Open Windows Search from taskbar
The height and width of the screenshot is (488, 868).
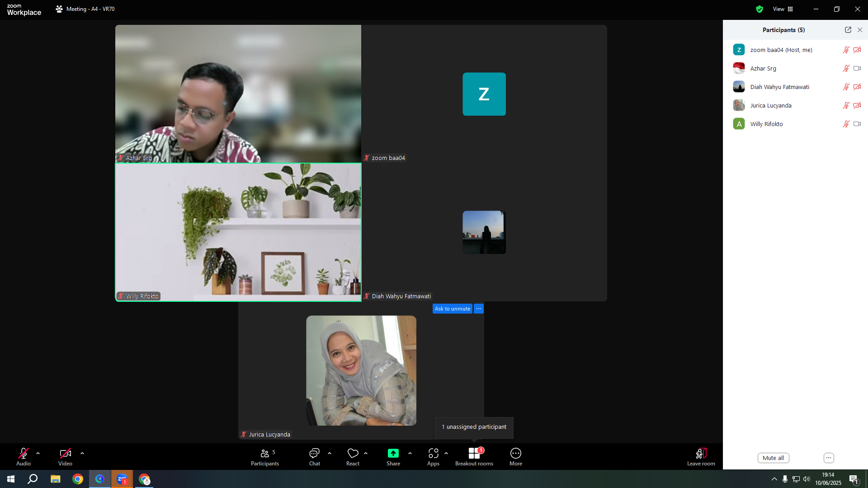(33, 479)
